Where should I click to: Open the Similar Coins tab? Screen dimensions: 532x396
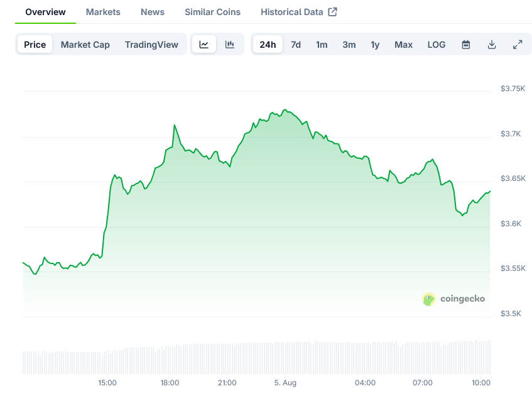(212, 12)
